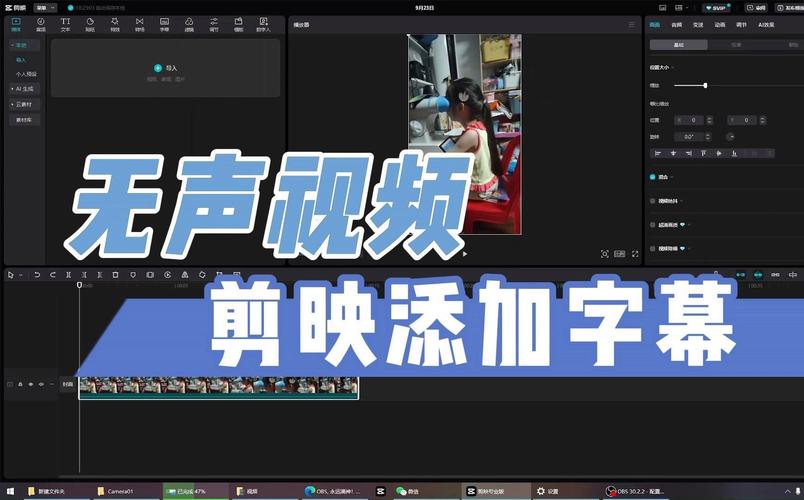The height and width of the screenshot is (500, 804).
Task: Click the 封面 cover button on track
Action: point(68,384)
